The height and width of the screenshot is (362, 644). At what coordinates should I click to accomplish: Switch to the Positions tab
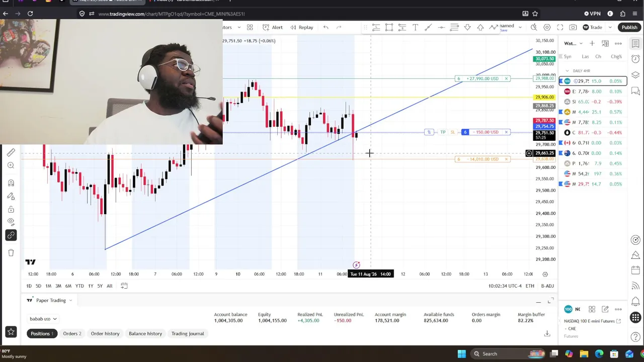pos(42,333)
